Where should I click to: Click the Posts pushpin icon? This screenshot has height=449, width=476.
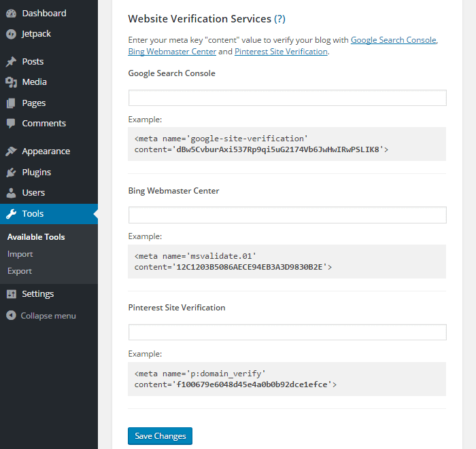(x=12, y=62)
